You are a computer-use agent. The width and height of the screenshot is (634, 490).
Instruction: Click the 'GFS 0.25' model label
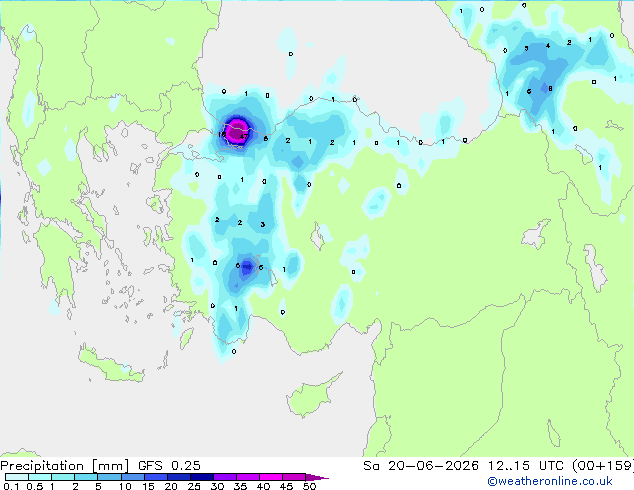(169, 466)
